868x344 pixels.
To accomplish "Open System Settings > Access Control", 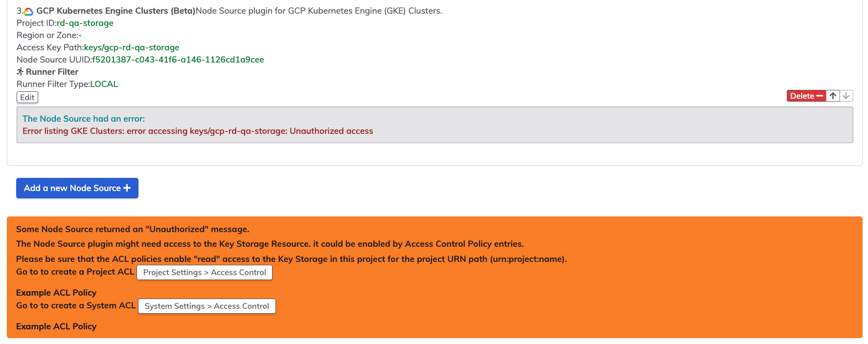I will tap(207, 306).
